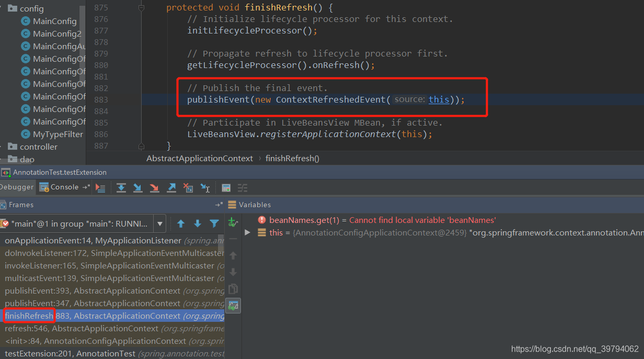The height and width of the screenshot is (359, 644).
Task: Drop the current frame
Action: [x=188, y=187]
